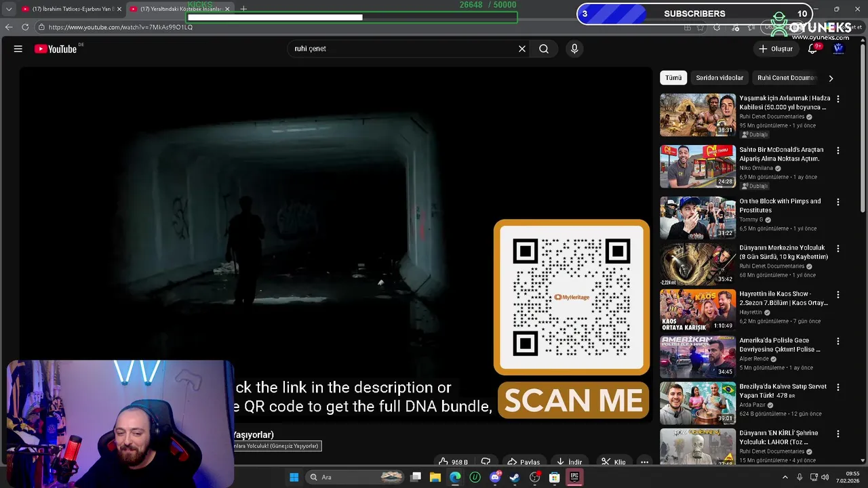The height and width of the screenshot is (488, 868).
Task: Open OBS Studio from taskbar
Action: (534, 477)
